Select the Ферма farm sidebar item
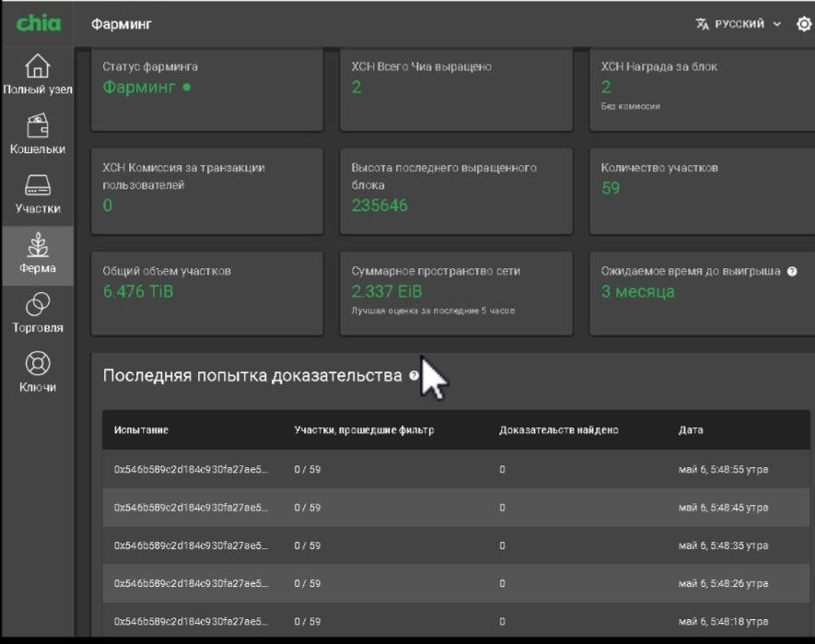This screenshot has width=815, height=644. click(38, 255)
